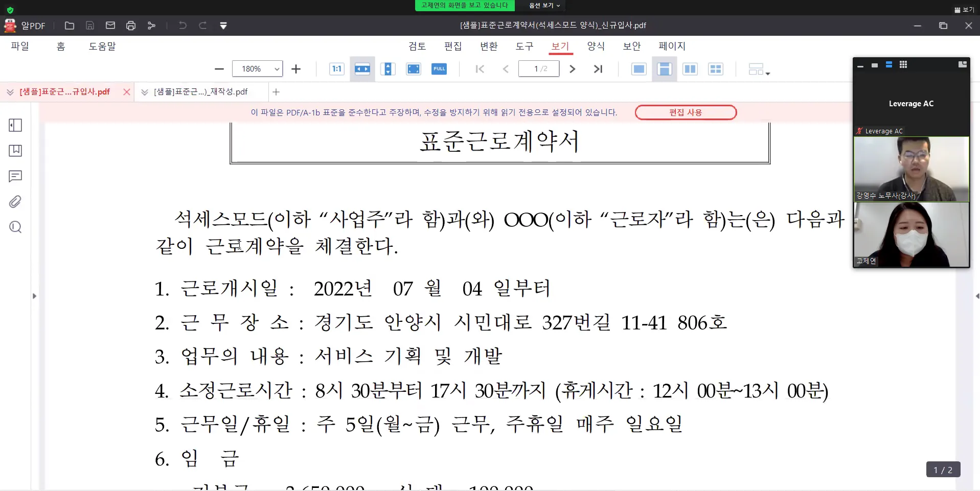980x491 pixels.
Task: Switch to the 재작성.pdf document tab
Action: pos(200,92)
